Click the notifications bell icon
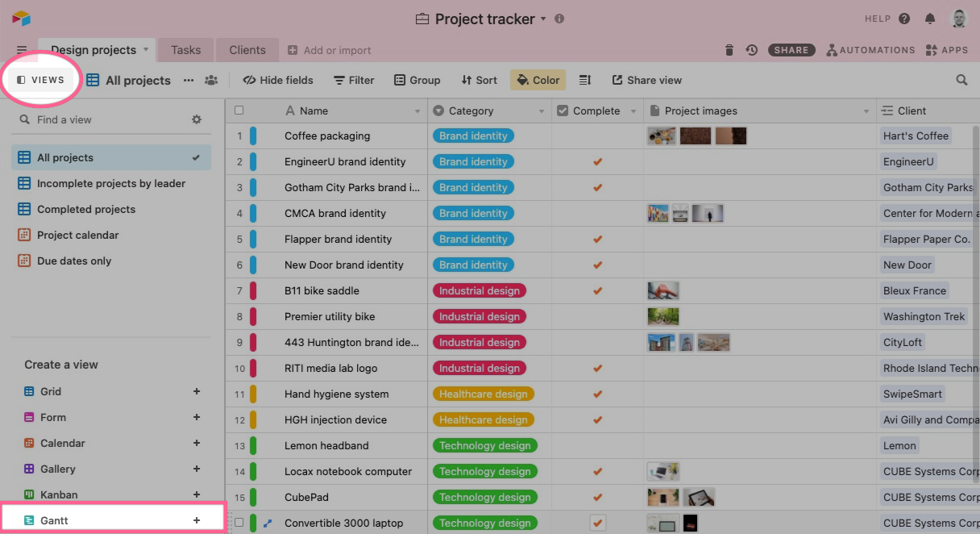This screenshot has height=534, width=980. point(930,19)
